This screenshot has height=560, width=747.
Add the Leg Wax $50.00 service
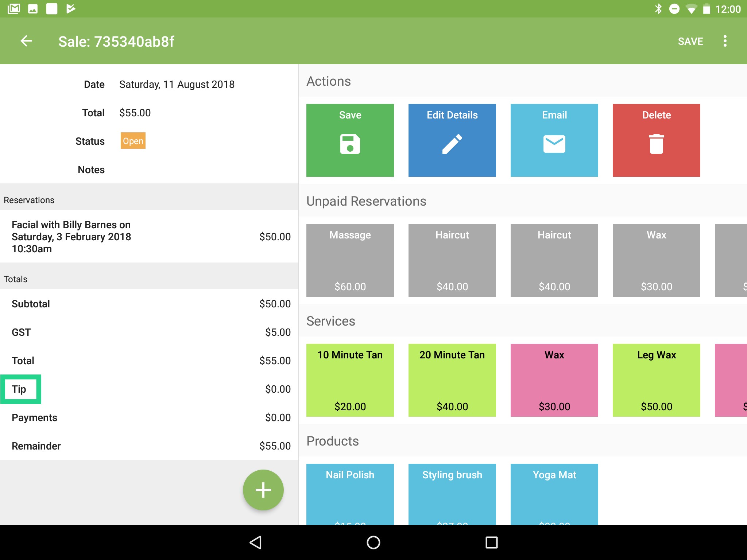click(x=656, y=380)
